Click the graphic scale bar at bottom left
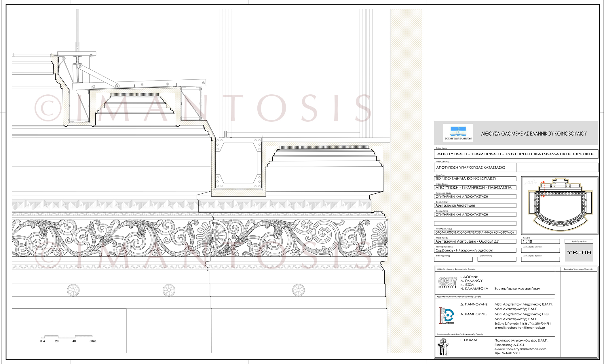Screen dimensions: 604x364 (x=67, y=337)
